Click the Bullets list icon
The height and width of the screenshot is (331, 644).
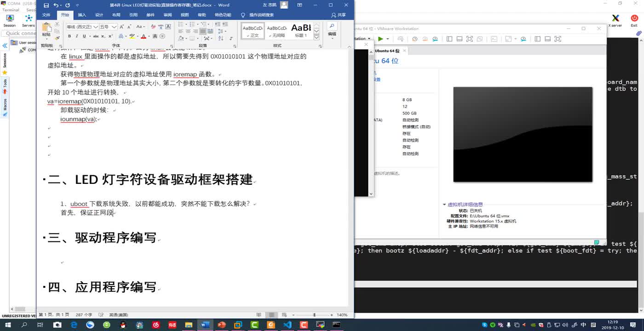tap(181, 24)
